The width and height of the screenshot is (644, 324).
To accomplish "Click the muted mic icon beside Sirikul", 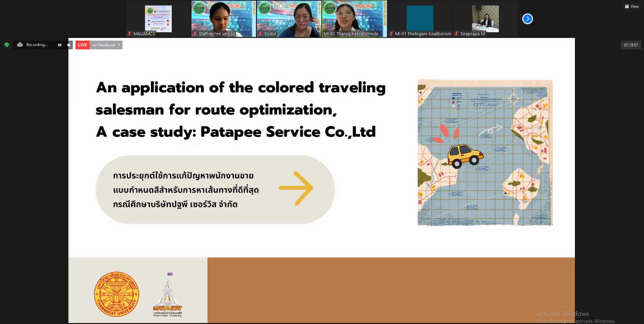I will [260, 34].
